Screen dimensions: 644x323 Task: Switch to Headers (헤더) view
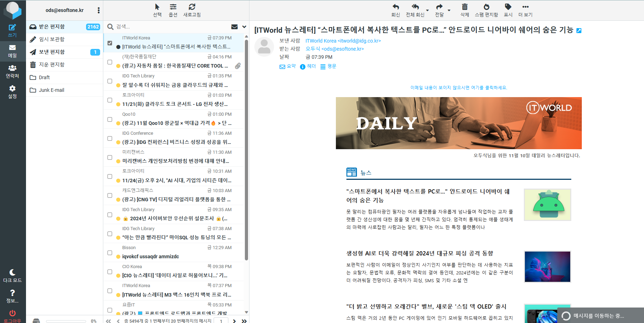pos(308,66)
